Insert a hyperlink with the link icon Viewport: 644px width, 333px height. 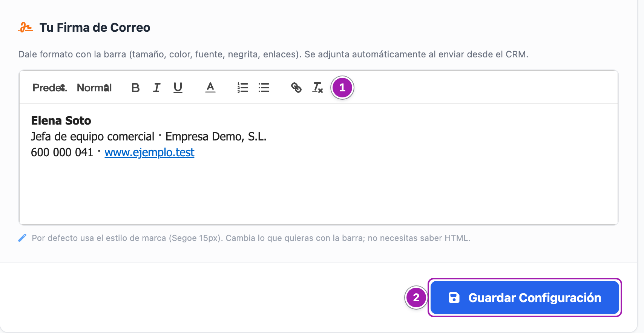click(296, 88)
